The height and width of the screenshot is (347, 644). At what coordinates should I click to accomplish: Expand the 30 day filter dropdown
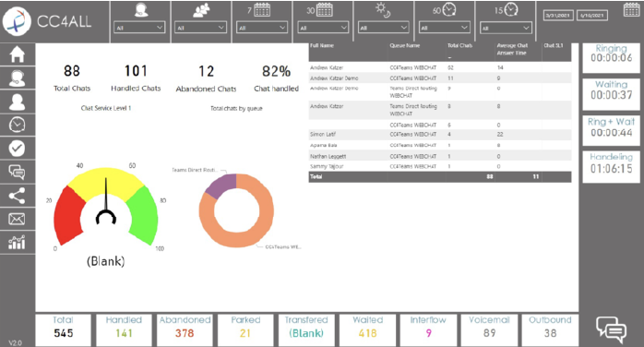pyautogui.click(x=323, y=28)
